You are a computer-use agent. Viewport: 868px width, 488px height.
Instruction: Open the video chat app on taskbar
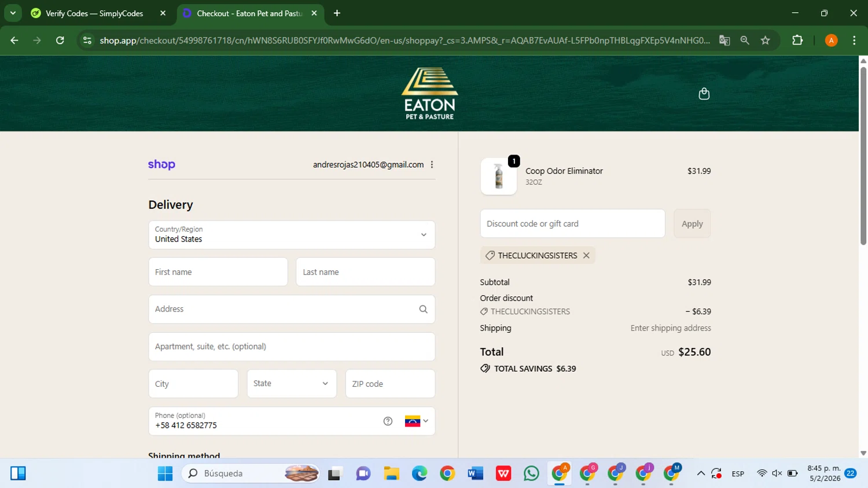tap(363, 474)
